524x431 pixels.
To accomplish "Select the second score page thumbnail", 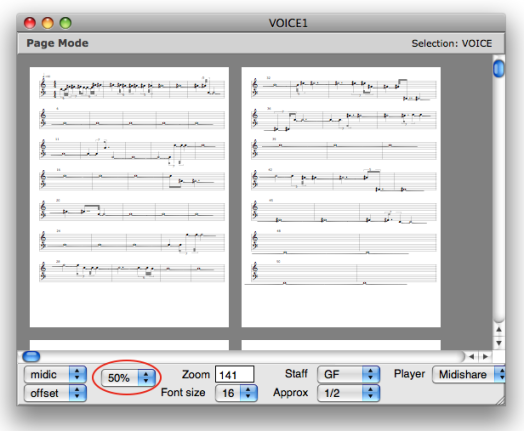I will (x=341, y=197).
